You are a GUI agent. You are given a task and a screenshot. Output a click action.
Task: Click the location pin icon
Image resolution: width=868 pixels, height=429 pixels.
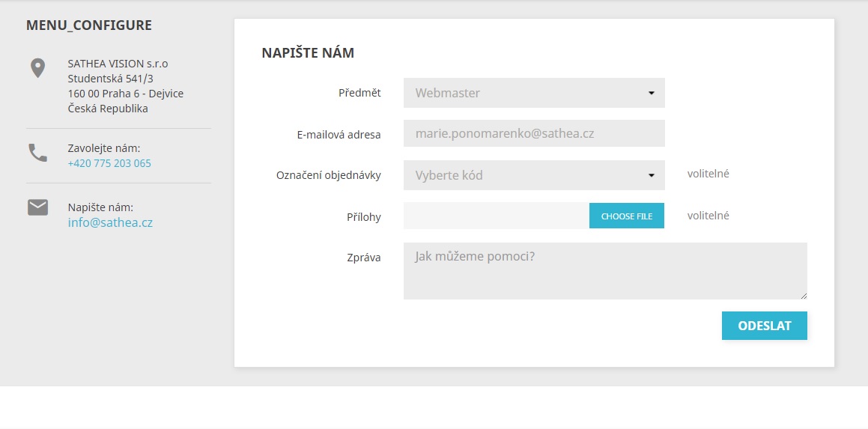click(x=37, y=69)
